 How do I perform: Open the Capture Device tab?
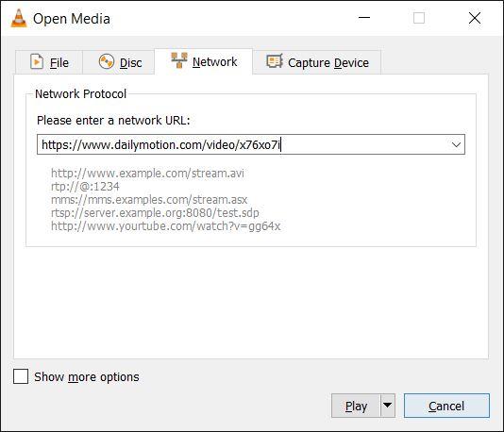(317, 62)
